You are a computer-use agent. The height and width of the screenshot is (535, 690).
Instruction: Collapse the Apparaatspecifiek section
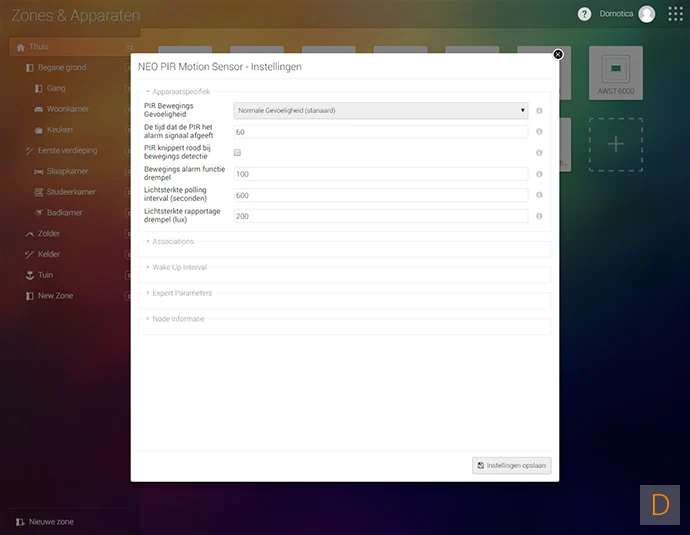(x=178, y=92)
